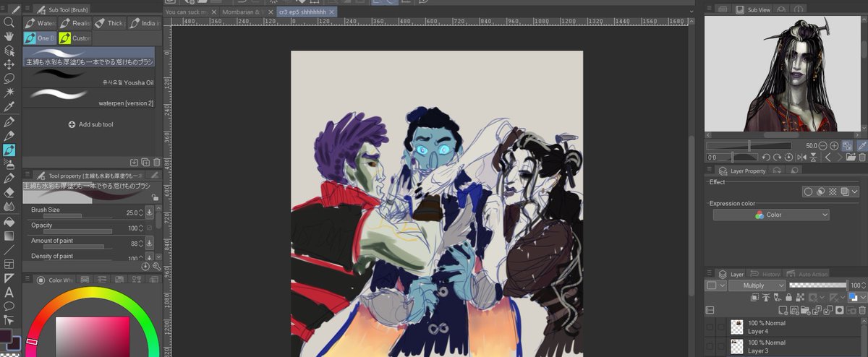
Task: Switch to India ink sub tool group
Action: tap(144, 23)
